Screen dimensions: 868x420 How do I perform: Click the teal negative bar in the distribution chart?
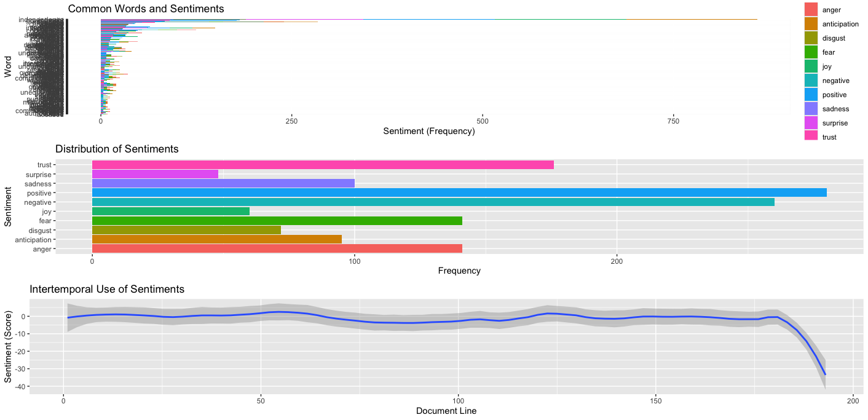click(433, 202)
